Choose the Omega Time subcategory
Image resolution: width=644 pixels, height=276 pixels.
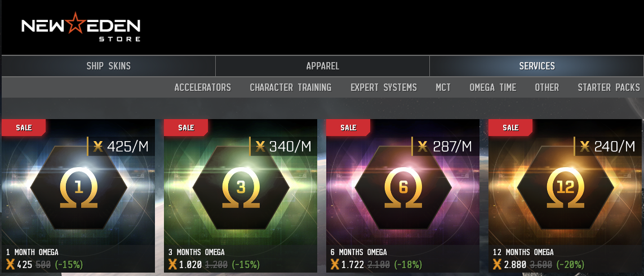[493, 87]
